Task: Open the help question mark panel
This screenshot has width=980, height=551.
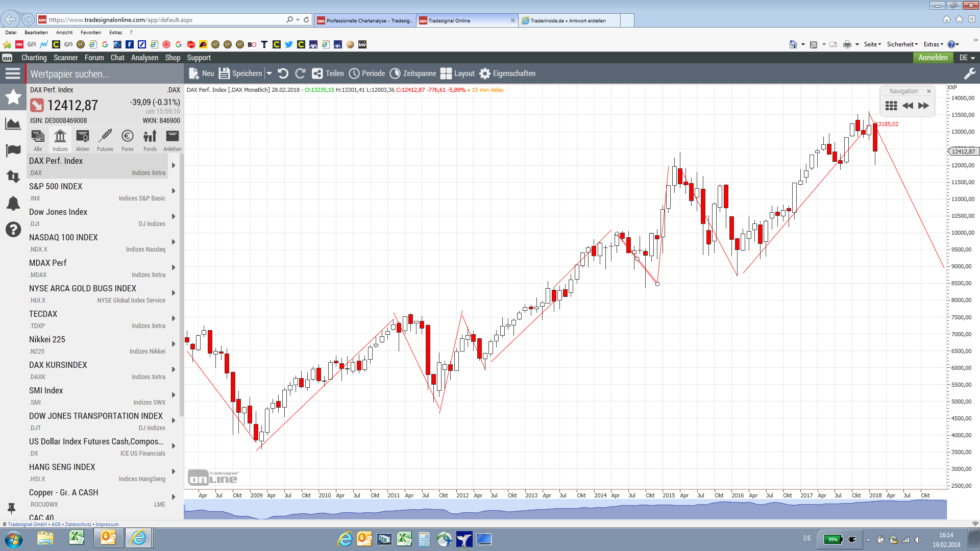Action: tap(13, 230)
